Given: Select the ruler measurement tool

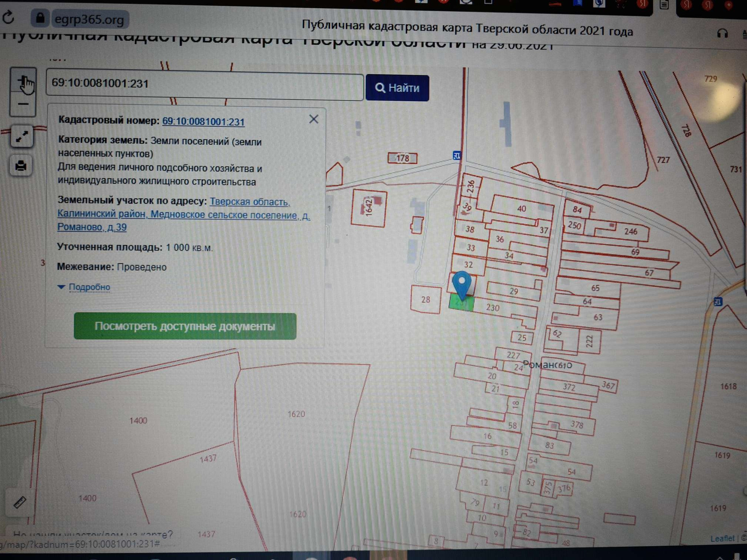Looking at the screenshot, I should click(x=19, y=502).
